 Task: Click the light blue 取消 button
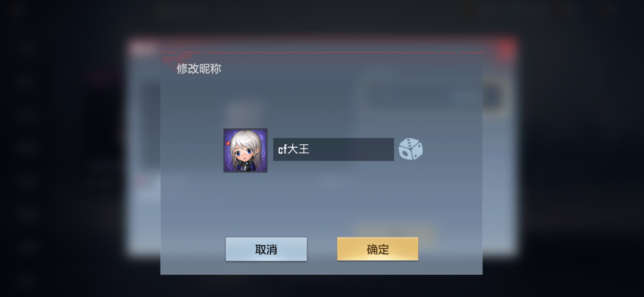point(266,249)
